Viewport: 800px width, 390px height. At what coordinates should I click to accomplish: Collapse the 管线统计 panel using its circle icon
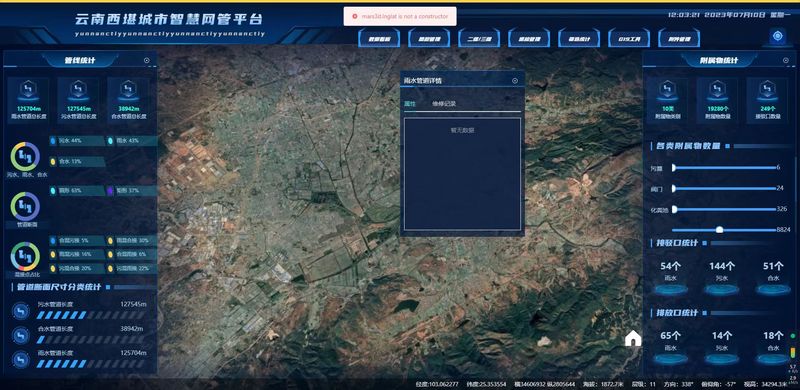coord(147,60)
